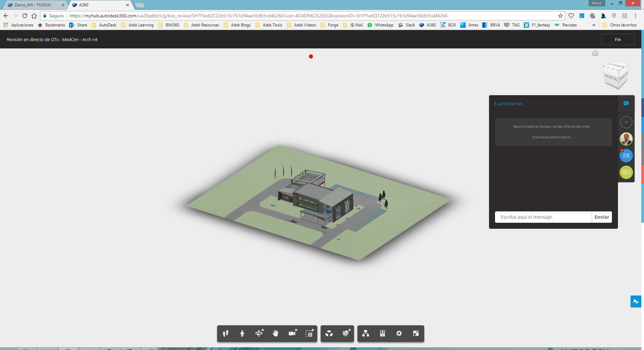Click the FRONTAL face of the view cube
Viewport: 644px width, 350px height.
[611, 78]
